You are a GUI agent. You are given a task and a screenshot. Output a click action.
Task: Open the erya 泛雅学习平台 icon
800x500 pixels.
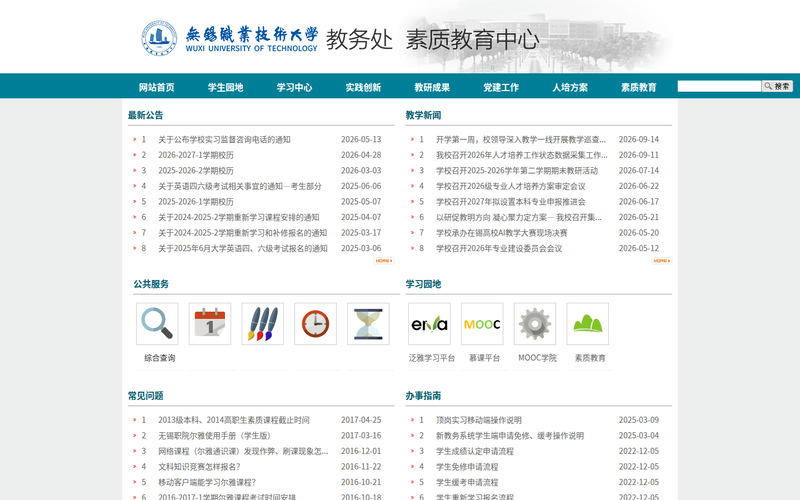[430, 323]
